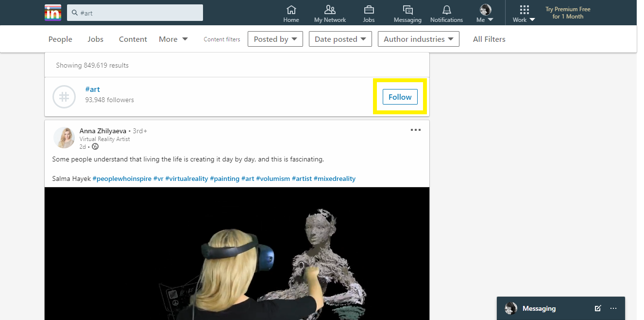Image resolution: width=644 pixels, height=320 pixels.
Task: Click the post's globe visibility icon
Action: pos(95,146)
